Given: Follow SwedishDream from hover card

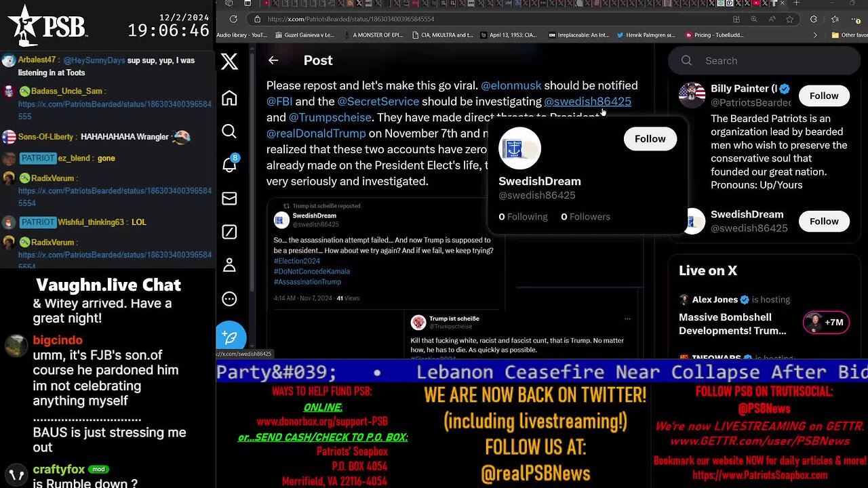Looking at the screenshot, I should [x=650, y=139].
